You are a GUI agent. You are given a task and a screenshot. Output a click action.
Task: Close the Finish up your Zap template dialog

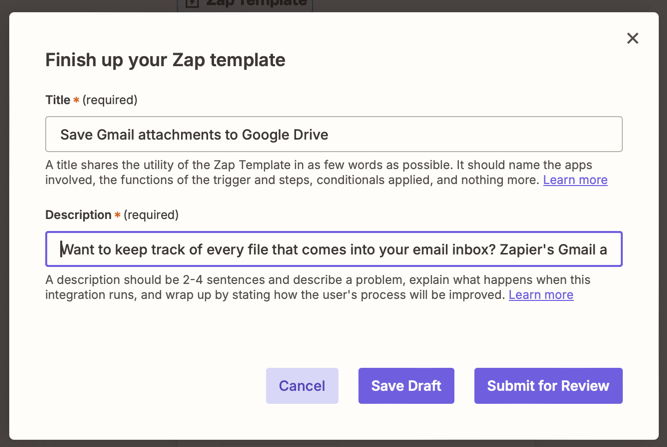[633, 38]
